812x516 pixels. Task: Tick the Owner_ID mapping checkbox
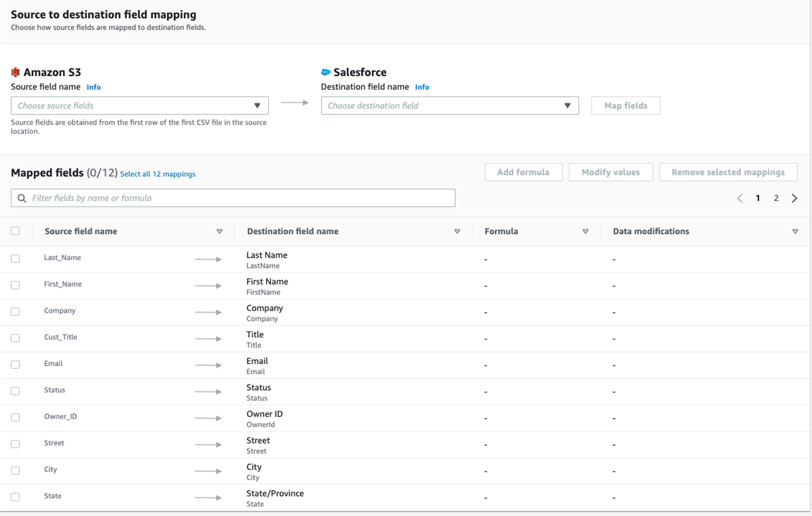(16, 417)
